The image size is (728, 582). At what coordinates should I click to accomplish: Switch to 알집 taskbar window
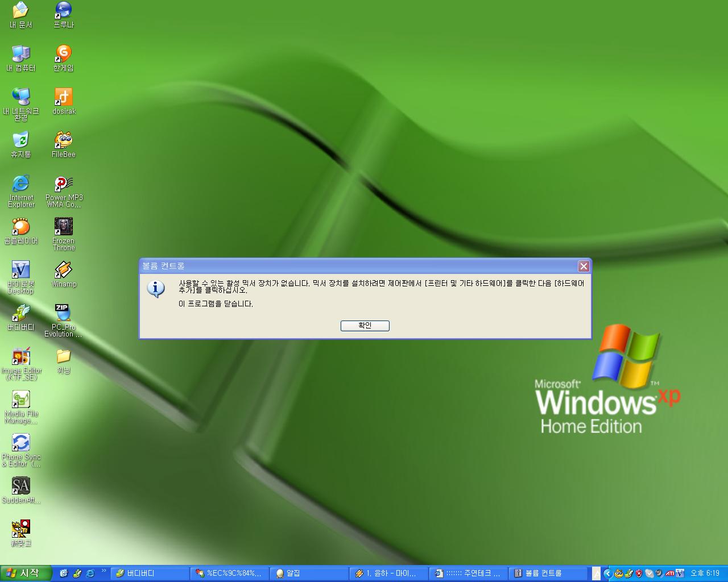coord(308,573)
